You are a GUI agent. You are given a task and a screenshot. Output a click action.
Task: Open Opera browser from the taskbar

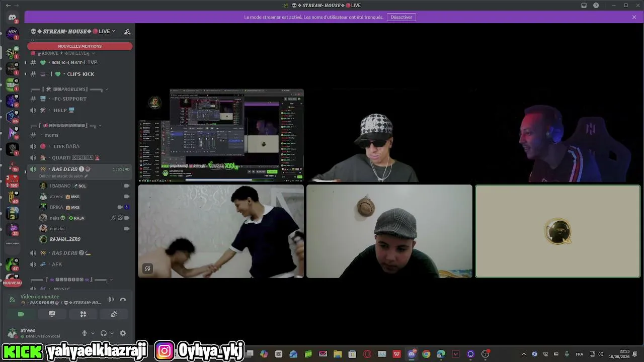[367, 354]
